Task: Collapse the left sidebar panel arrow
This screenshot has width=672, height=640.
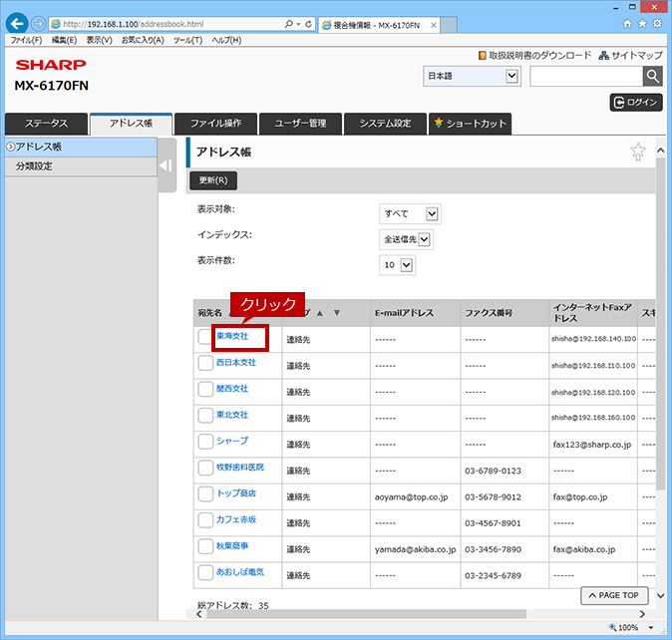Action: 166,165
